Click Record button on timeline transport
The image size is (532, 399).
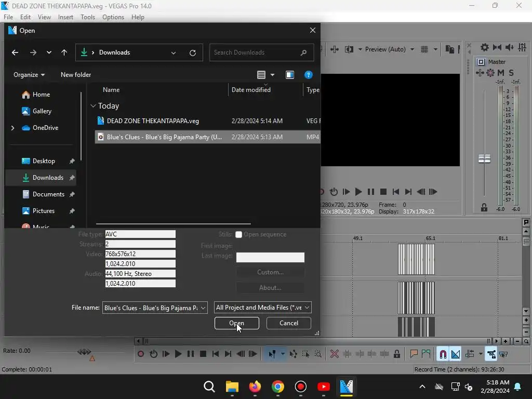140,354
